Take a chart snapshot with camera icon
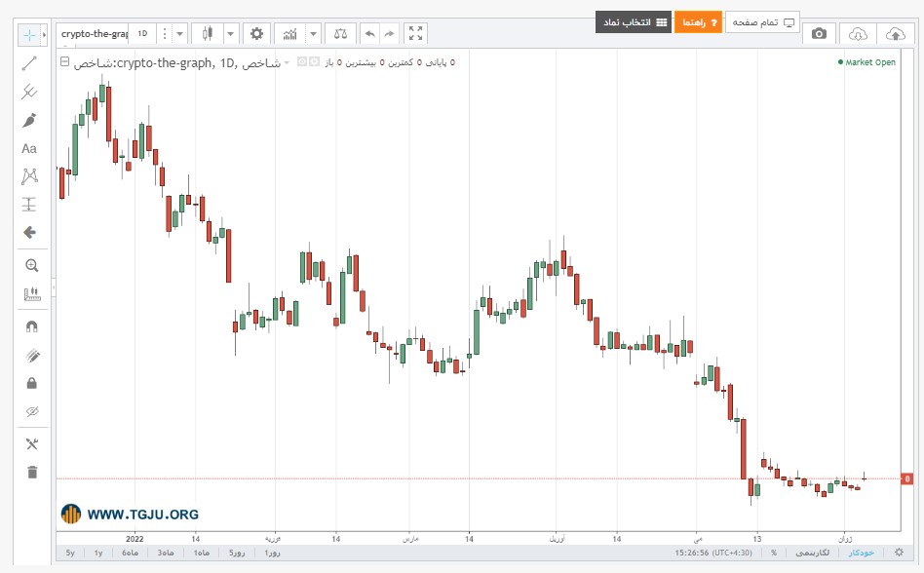924x573 pixels. click(x=819, y=33)
